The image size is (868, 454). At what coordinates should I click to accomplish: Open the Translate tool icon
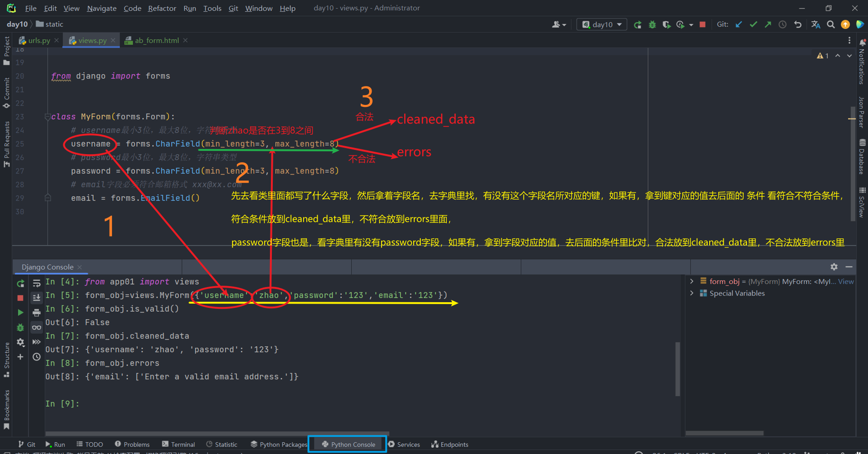pos(816,25)
